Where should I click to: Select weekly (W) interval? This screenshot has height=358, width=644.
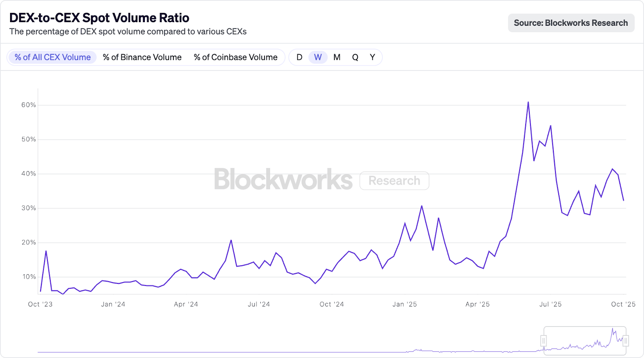tap(318, 57)
